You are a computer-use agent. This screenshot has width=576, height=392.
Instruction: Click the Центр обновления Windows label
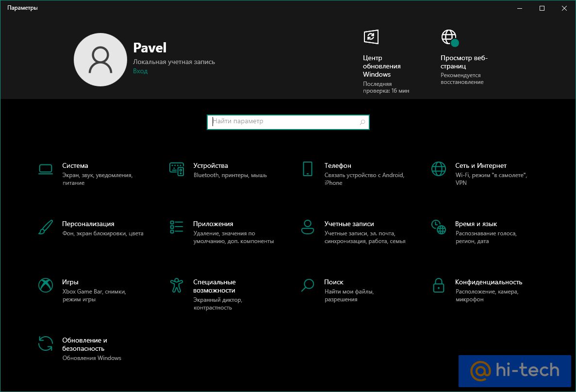[382, 66]
